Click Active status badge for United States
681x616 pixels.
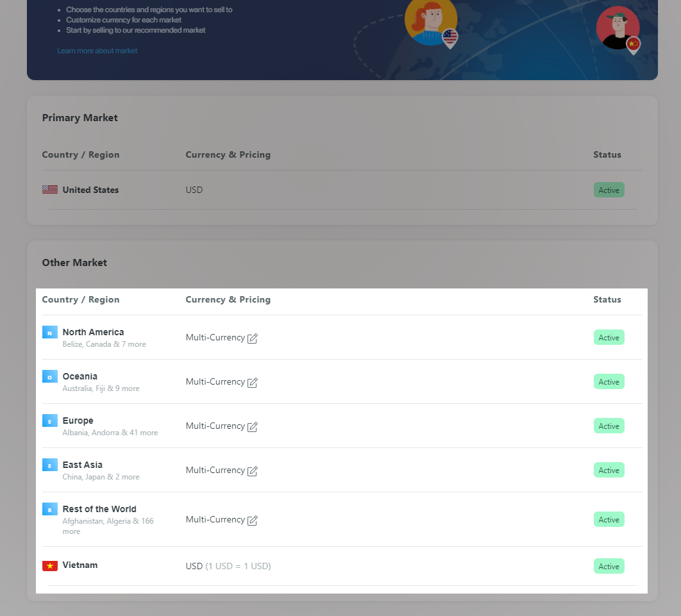click(x=609, y=190)
